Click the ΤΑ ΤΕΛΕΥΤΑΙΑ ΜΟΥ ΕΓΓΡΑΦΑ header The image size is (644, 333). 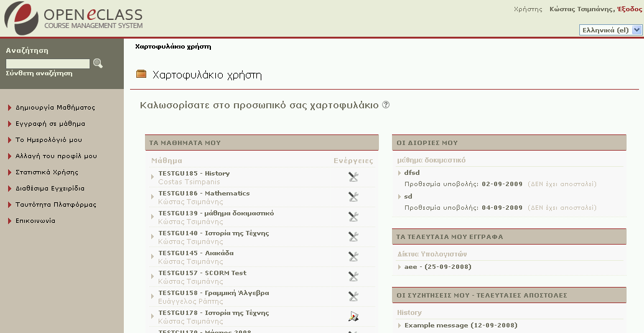pos(509,237)
